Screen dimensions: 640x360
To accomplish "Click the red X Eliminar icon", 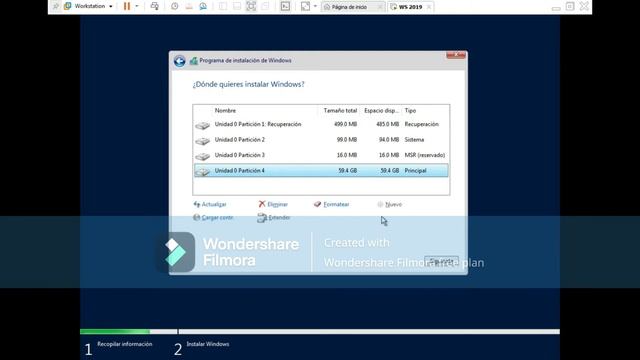I will point(262,204).
